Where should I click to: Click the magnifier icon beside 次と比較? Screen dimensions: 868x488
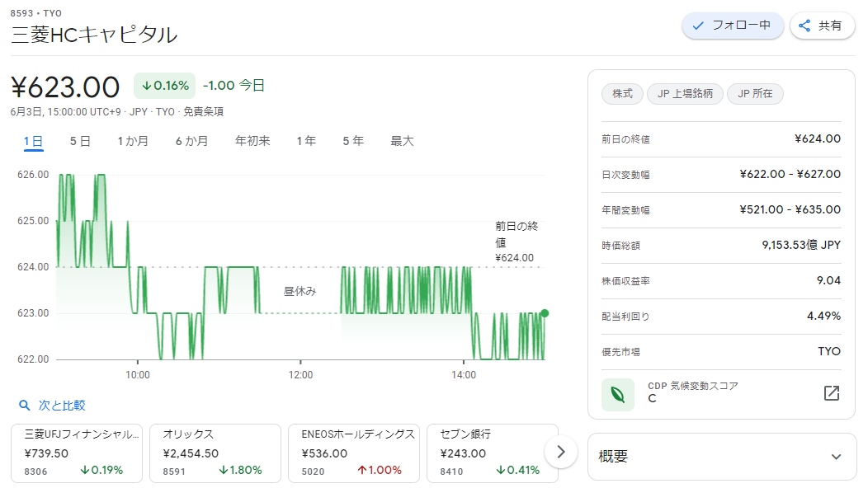tap(25, 406)
